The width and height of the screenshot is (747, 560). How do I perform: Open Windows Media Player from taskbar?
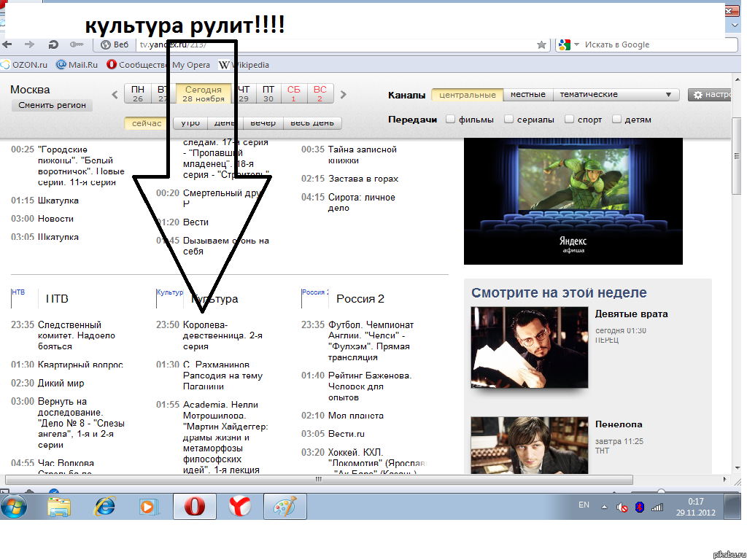tap(149, 507)
